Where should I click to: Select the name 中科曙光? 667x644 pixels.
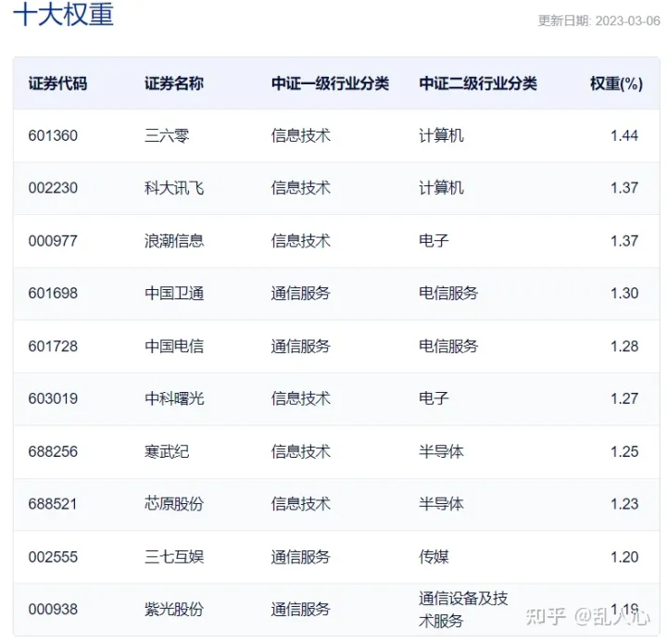pos(174,399)
